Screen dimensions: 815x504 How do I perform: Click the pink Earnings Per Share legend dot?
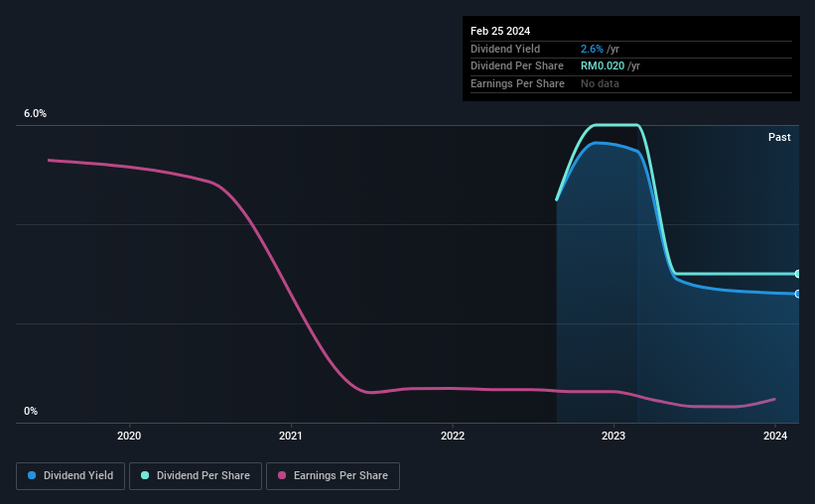pyautogui.click(x=282, y=475)
